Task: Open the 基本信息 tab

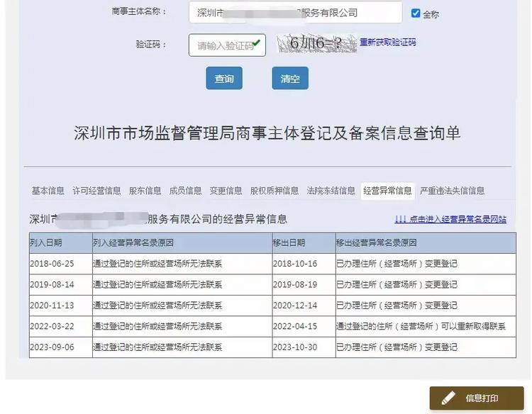Action: [x=48, y=191]
